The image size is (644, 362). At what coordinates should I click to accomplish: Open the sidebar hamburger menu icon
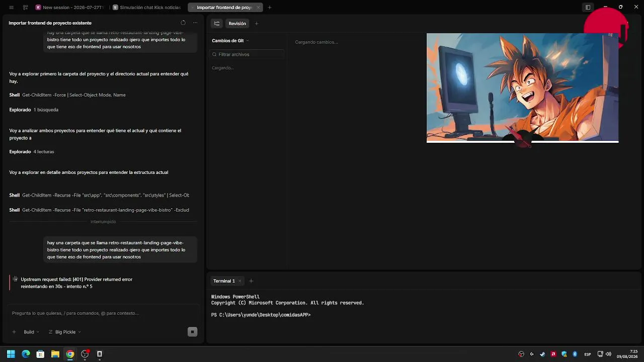click(11, 8)
